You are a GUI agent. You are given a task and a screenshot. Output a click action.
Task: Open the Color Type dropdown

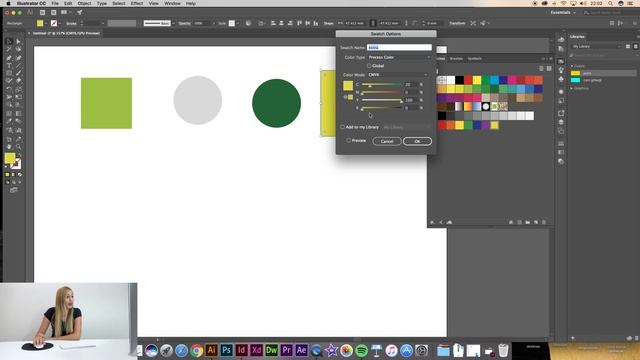399,57
